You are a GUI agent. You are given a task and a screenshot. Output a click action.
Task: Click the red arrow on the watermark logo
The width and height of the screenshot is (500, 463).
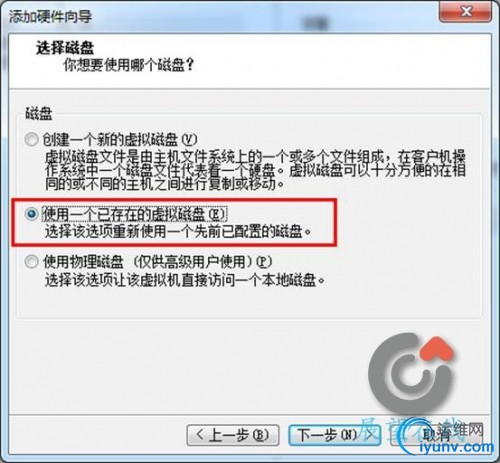pyautogui.click(x=437, y=350)
